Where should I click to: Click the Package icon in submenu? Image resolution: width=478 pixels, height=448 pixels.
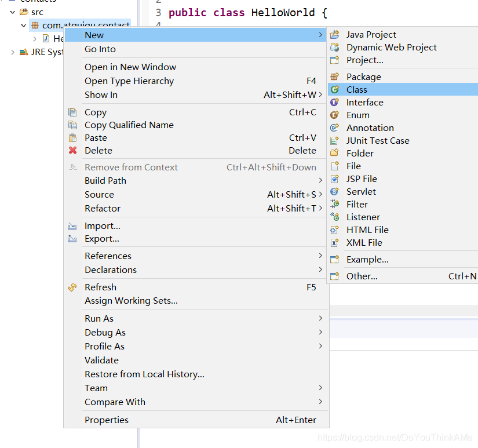(335, 77)
